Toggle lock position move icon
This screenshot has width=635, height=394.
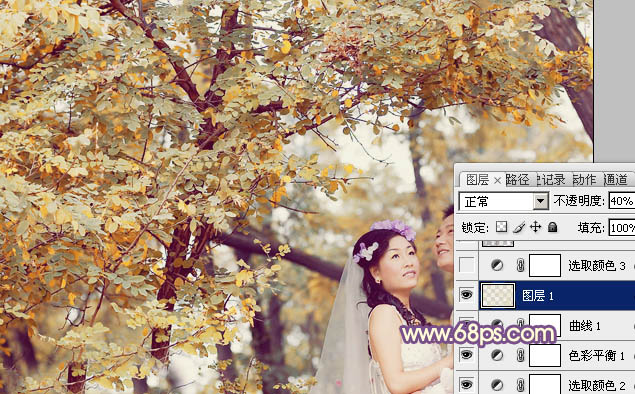click(535, 227)
